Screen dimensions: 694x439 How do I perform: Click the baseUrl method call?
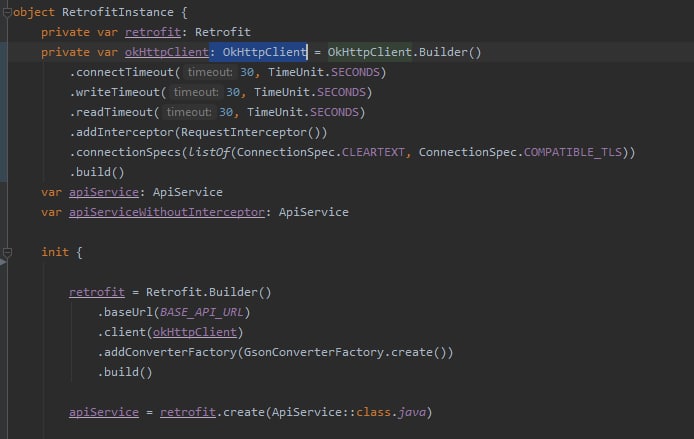click(x=128, y=312)
